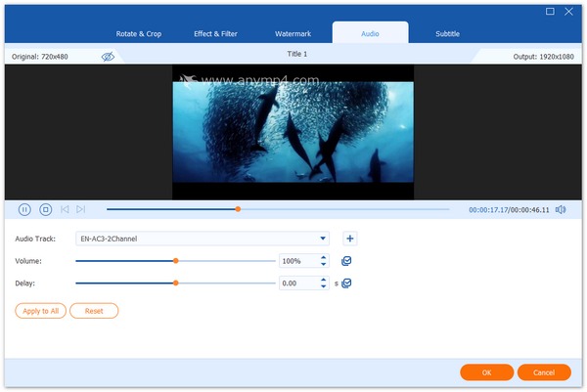Confirm changes with the OK button
The width and height of the screenshot is (587, 392).
486,372
